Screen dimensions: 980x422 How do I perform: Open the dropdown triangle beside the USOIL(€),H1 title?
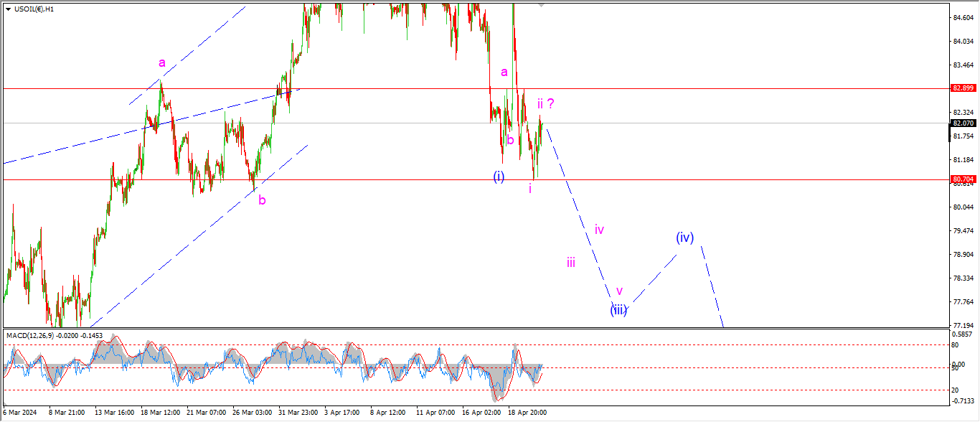(8, 9)
